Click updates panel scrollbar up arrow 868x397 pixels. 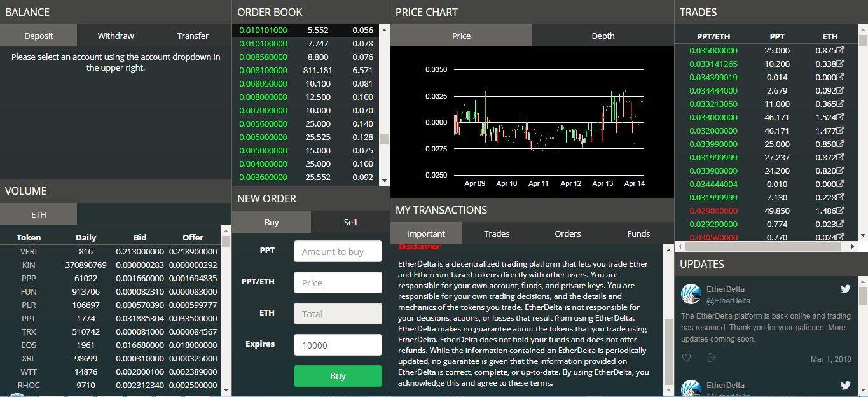pos(863,281)
